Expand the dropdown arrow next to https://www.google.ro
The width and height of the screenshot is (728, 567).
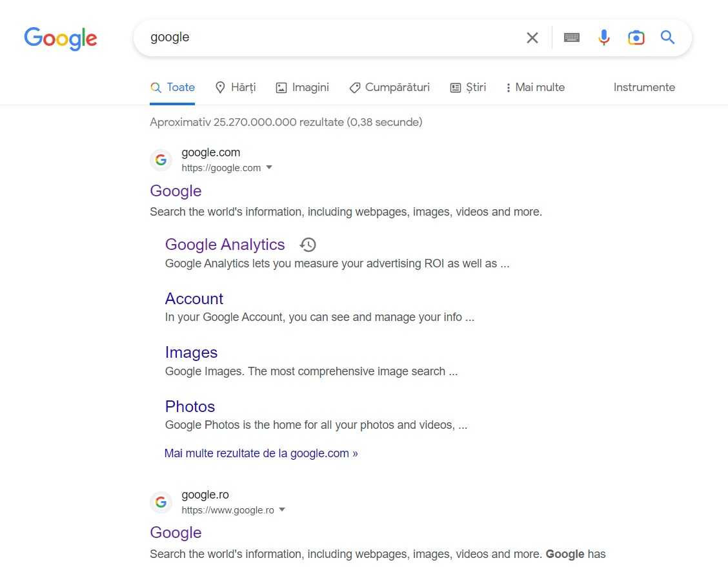[x=282, y=510]
